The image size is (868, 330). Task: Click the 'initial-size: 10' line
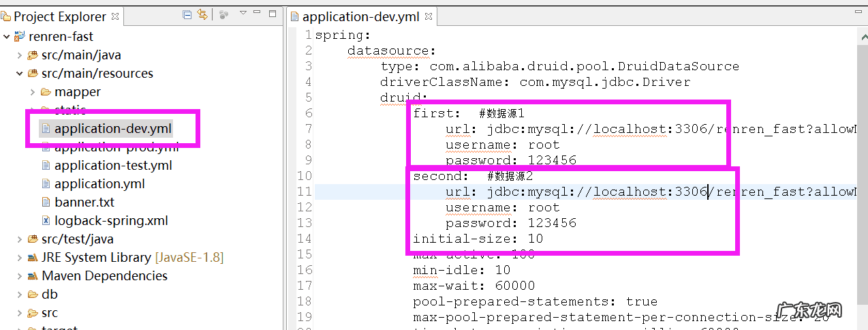[478, 239]
